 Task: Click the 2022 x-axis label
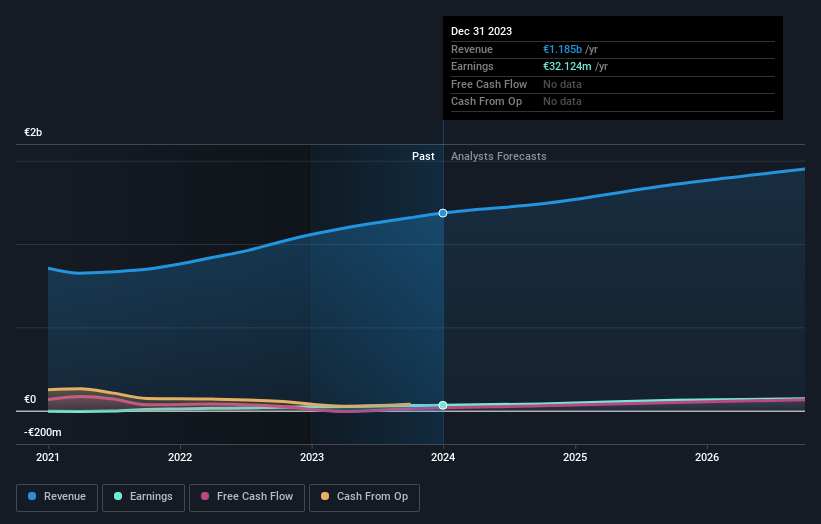tap(180, 457)
